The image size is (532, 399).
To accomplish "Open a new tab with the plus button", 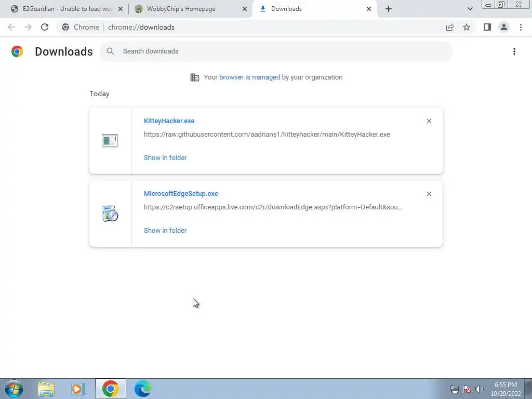I will coord(389,9).
